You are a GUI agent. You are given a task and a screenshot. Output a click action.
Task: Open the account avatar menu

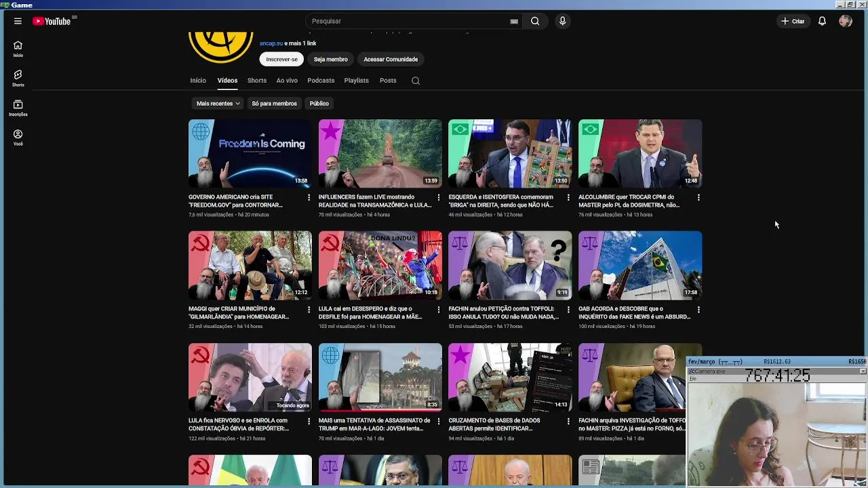(845, 21)
